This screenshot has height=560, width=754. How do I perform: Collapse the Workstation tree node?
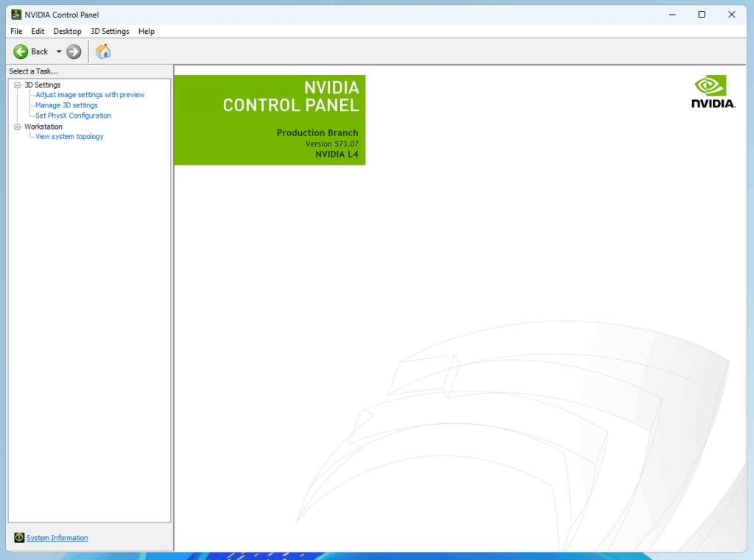[x=18, y=127]
